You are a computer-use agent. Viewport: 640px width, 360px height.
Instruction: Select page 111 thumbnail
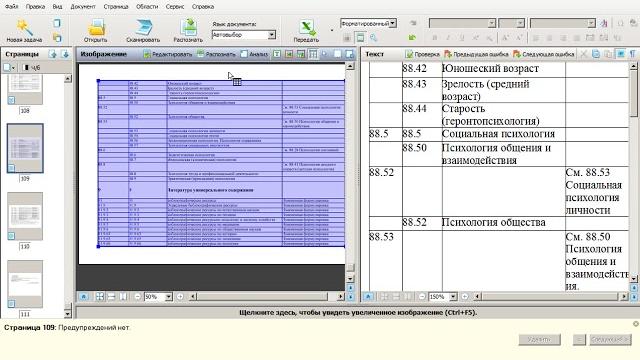pos(25,284)
